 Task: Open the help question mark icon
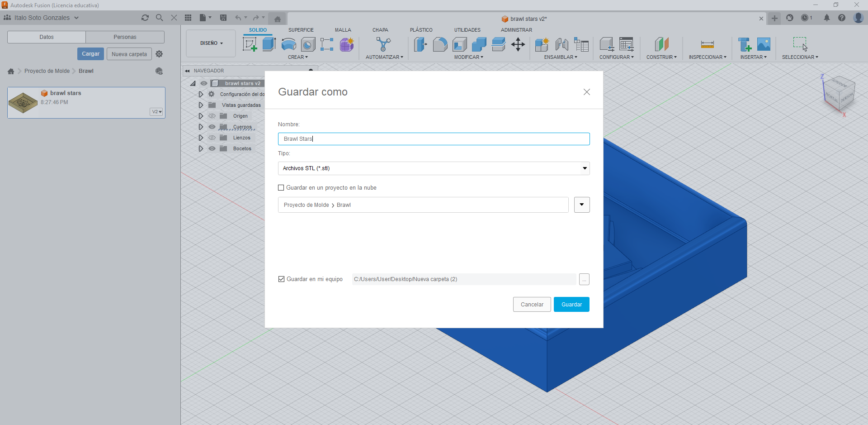tap(842, 18)
